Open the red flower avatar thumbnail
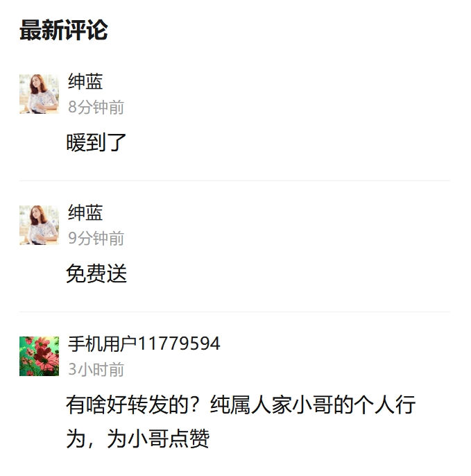The width and height of the screenshot is (471, 476). click(39, 356)
